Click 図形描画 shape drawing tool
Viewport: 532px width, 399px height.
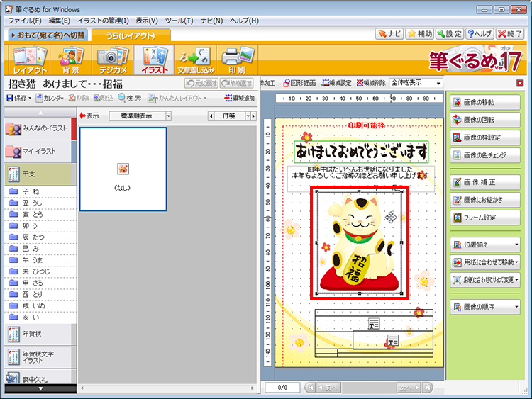tap(299, 83)
